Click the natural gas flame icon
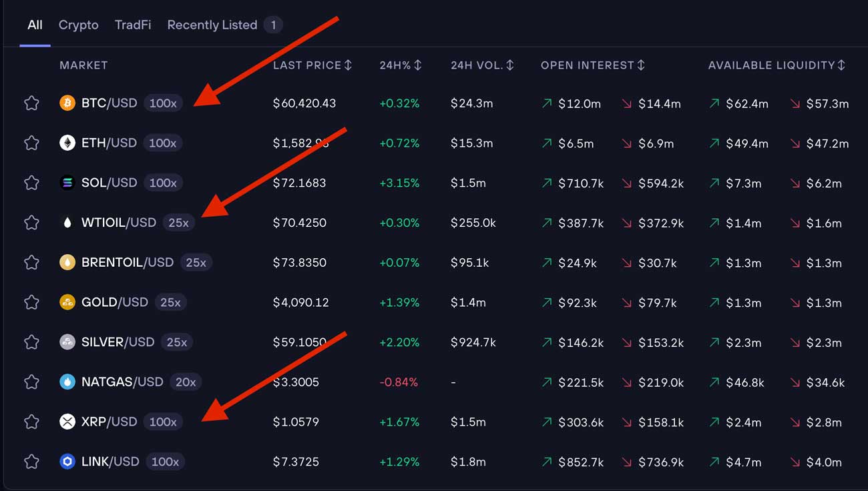The image size is (868, 491). 67,382
